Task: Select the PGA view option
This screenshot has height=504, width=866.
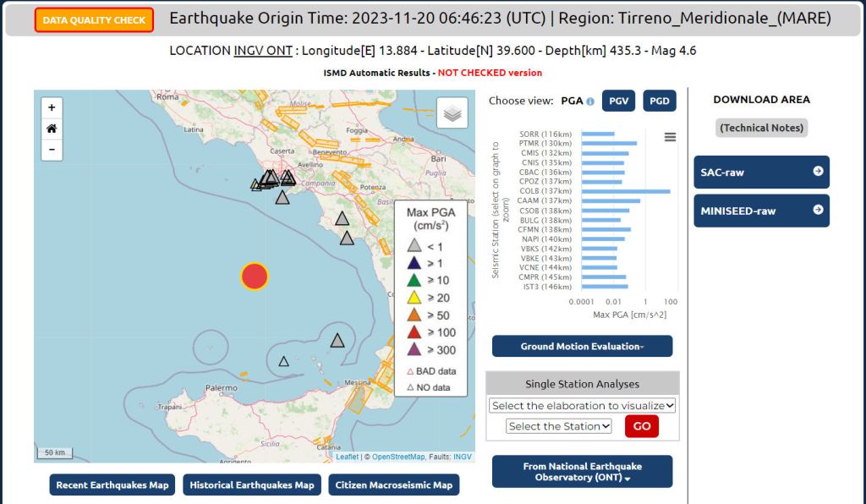Action: coord(573,101)
